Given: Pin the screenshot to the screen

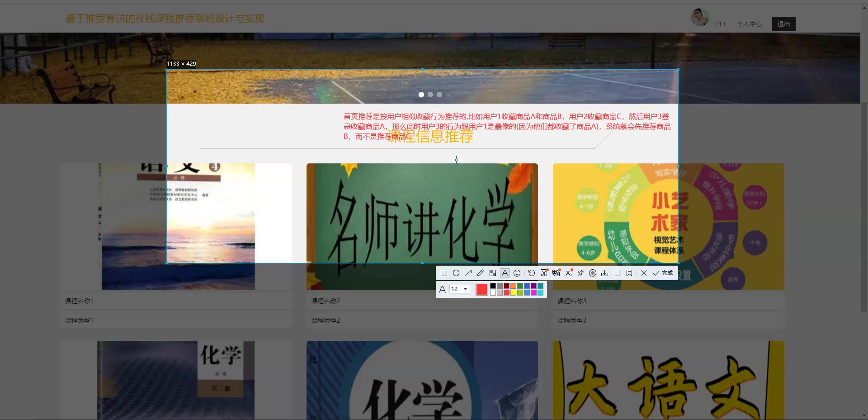Looking at the screenshot, I should click(x=580, y=273).
